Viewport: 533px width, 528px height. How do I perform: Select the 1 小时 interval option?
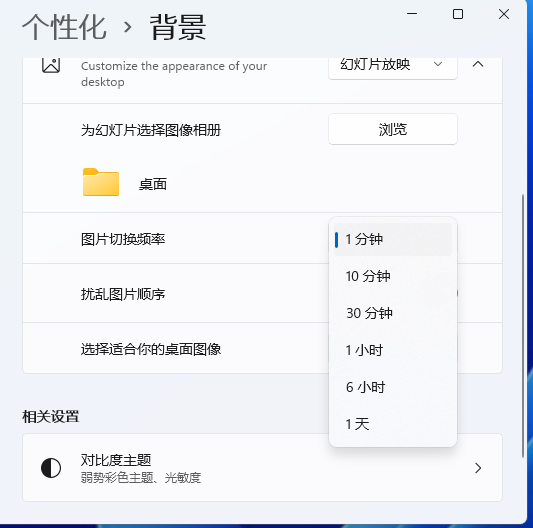[x=393, y=350]
